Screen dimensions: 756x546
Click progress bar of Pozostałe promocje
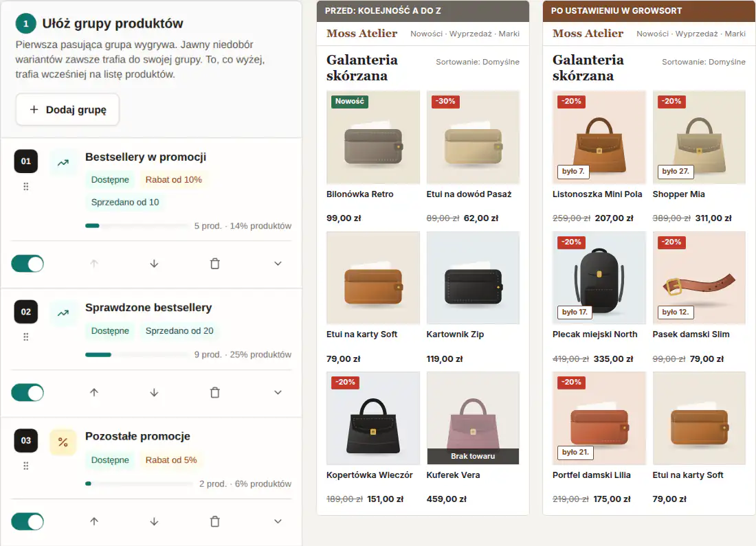(x=140, y=484)
